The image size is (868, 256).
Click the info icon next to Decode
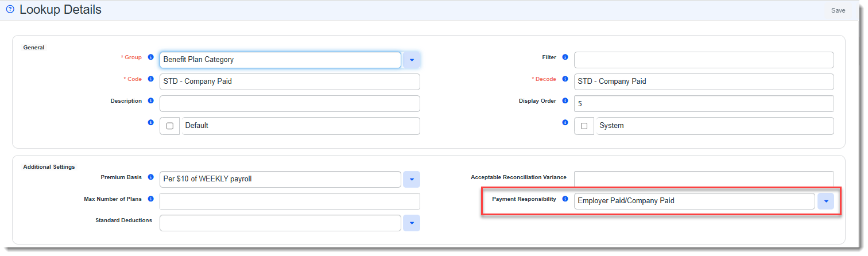[565, 79]
